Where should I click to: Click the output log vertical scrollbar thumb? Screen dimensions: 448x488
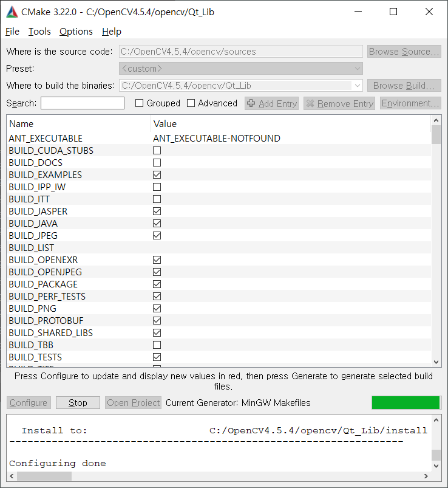point(436,455)
